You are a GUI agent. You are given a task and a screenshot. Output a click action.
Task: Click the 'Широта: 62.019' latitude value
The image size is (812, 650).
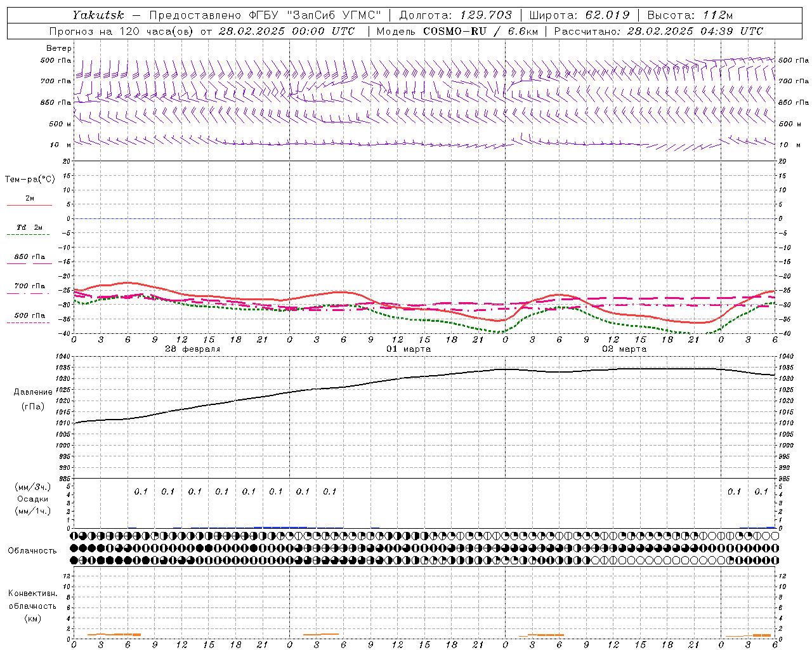579,15
